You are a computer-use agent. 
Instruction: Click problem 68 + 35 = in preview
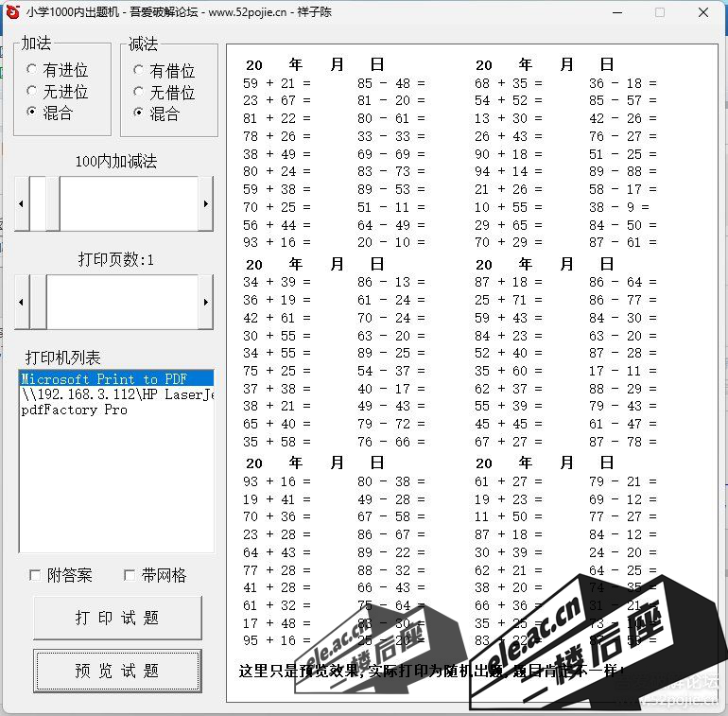tap(509, 83)
